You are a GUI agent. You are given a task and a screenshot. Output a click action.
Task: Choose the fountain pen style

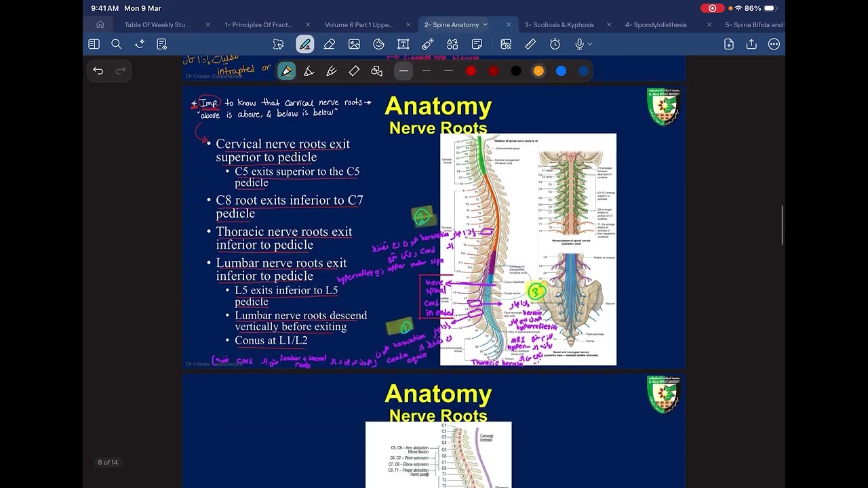click(286, 71)
